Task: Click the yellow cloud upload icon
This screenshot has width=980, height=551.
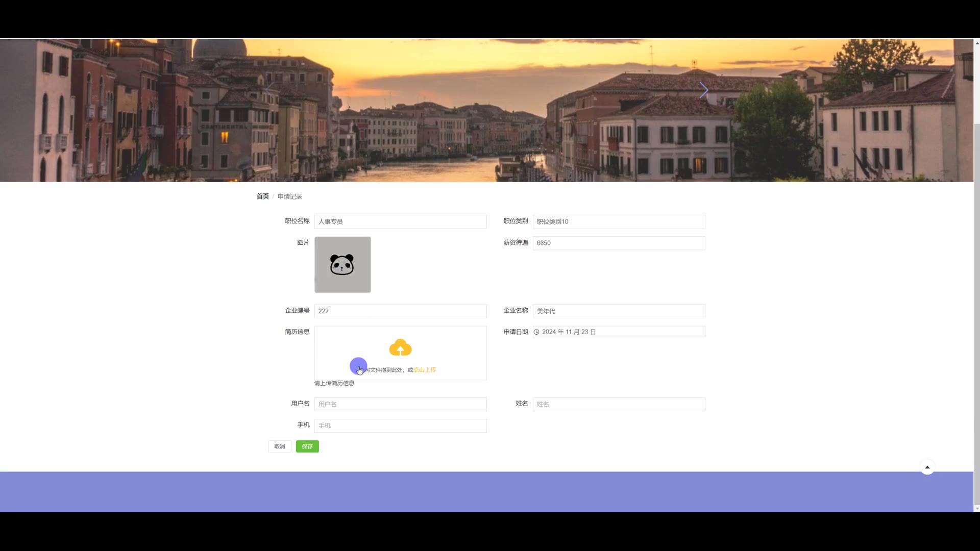Action: (x=400, y=347)
